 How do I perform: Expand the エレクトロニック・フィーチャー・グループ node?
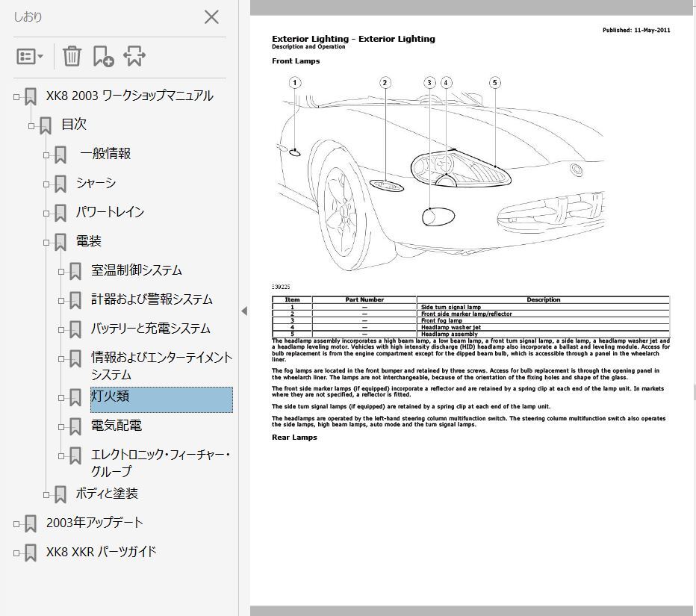61,455
